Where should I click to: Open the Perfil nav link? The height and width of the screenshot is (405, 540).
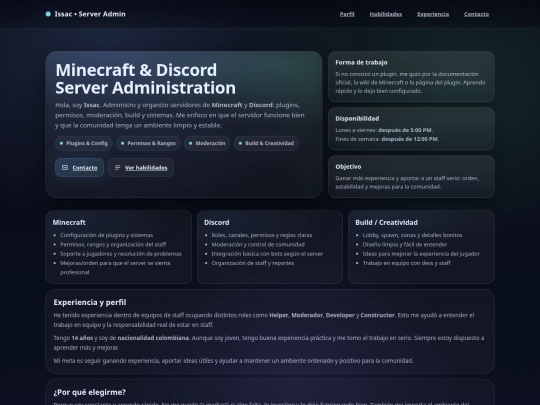pyautogui.click(x=347, y=14)
